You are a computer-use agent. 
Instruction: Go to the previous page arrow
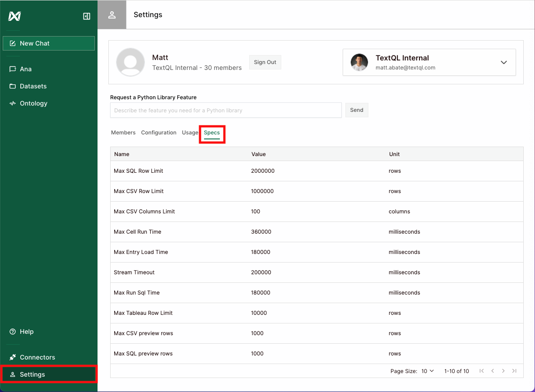493,371
